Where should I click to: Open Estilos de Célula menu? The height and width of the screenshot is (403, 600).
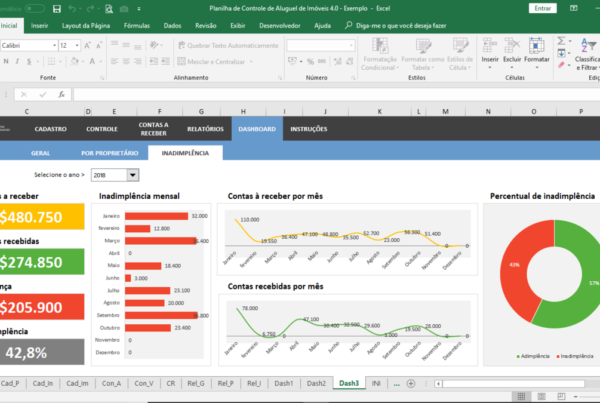pyautogui.click(x=460, y=54)
